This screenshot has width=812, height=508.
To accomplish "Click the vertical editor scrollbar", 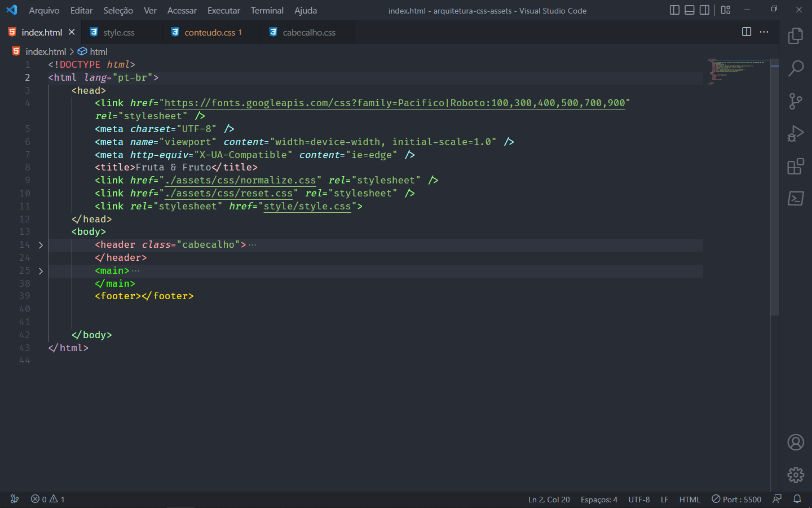I will (775, 186).
